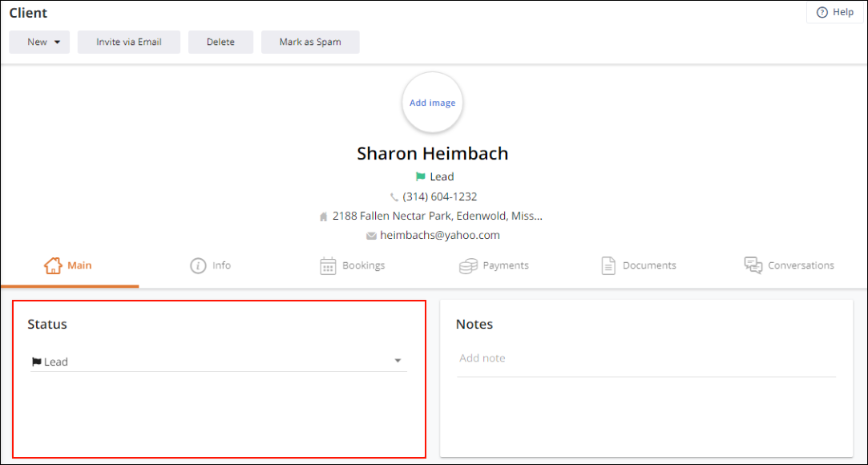This screenshot has height=465, width=868.
Task: Open the Conversations tab
Action: 789,265
